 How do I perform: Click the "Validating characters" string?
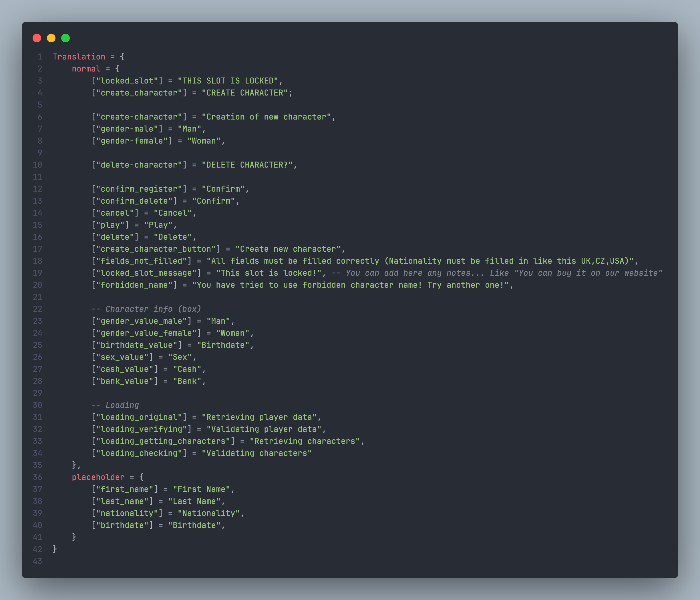256,453
